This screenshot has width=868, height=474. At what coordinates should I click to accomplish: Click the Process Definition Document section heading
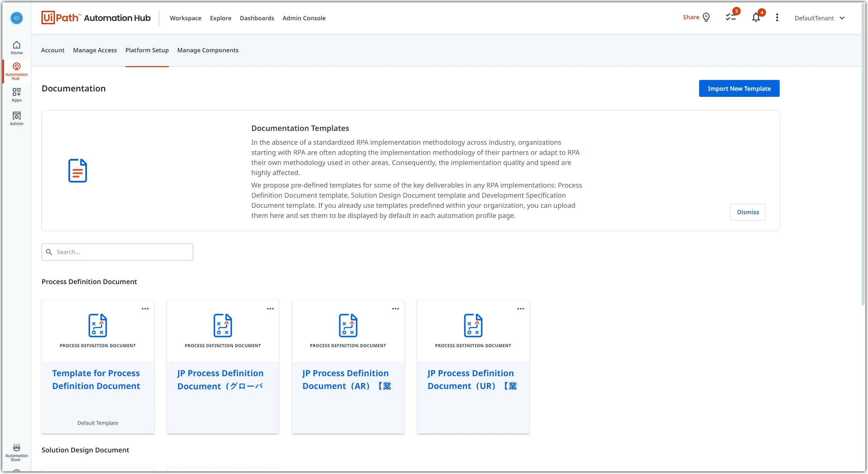click(89, 282)
